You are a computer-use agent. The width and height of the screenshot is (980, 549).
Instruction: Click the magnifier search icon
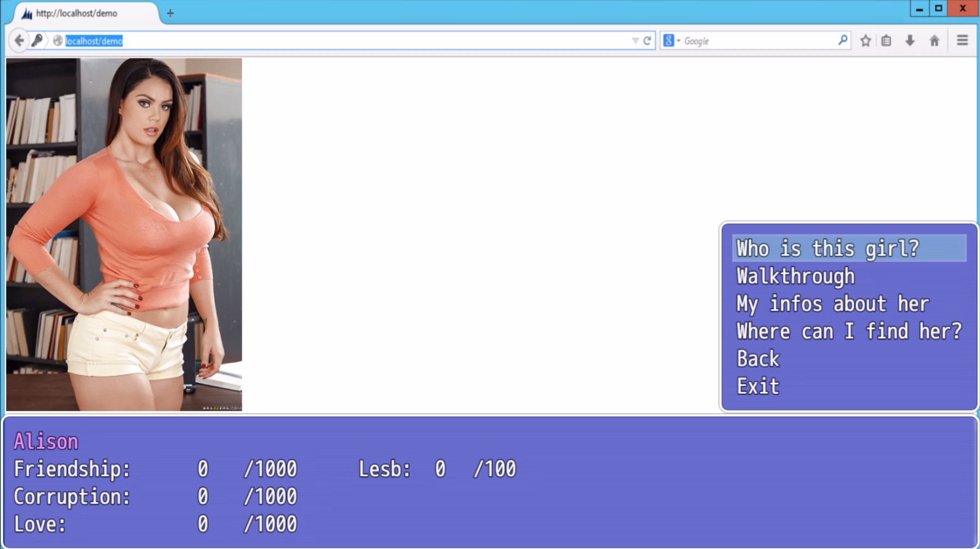[x=842, y=40]
